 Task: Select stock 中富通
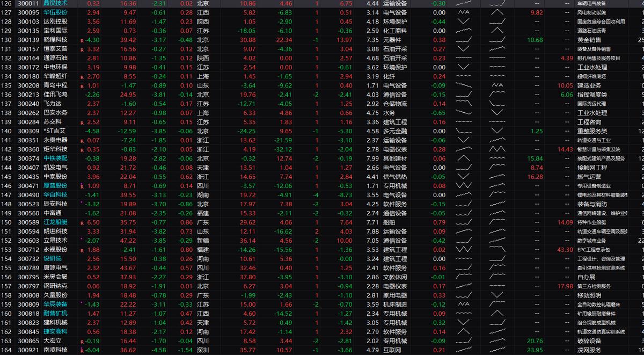(53, 213)
